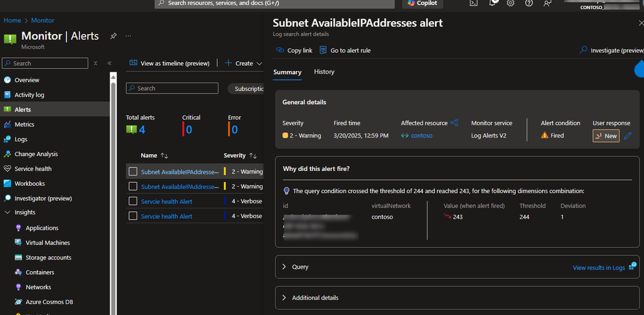This screenshot has height=315, width=644.
Task: Open the more options ellipsis beside title
Action: pos(128,36)
